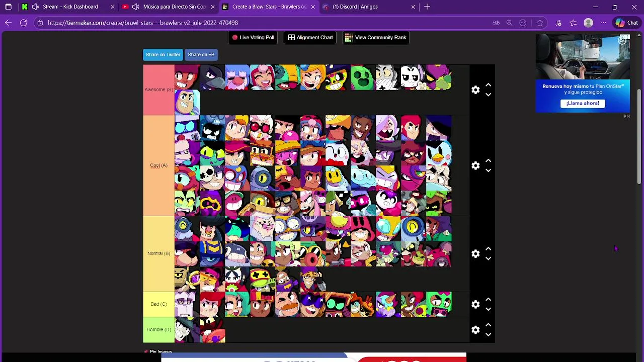Move Awesome (S) tier row down
This screenshot has height=362, width=644.
pos(488,95)
